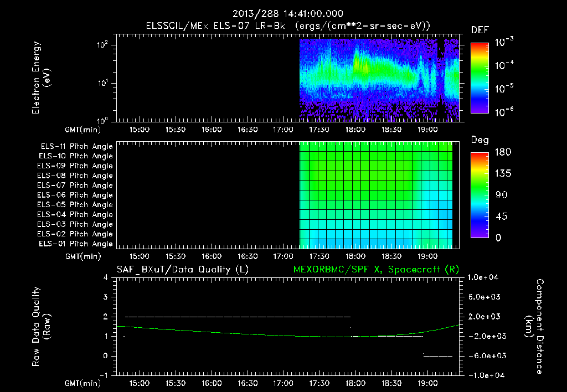
Task: Click the 15:00 tick label under bottom plot
Action: pyautogui.click(x=139, y=383)
